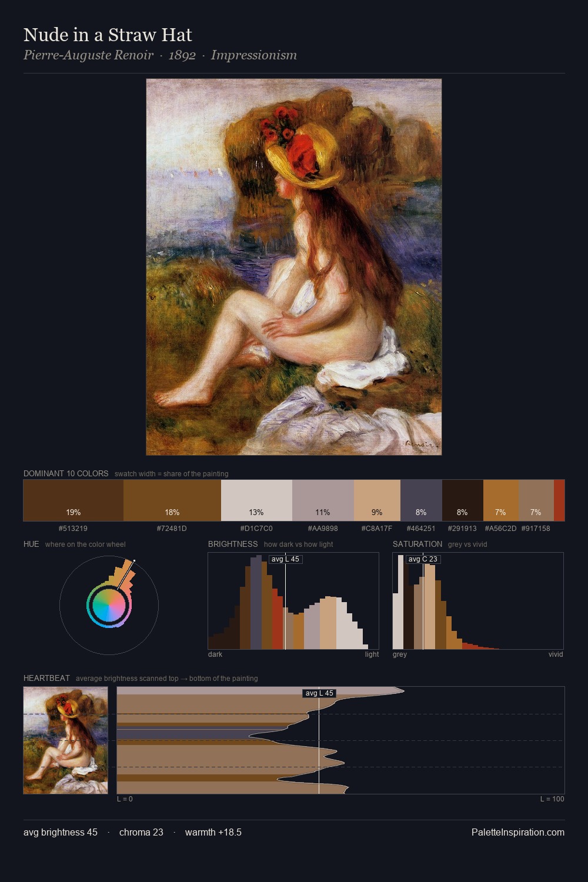Click the Impressionism style label
This screenshot has width=588, height=882.
(254, 55)
